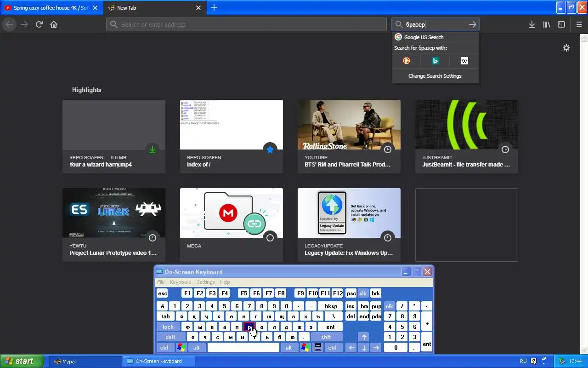Open the hamburger application menu
This screenshot has width=588, height=368.
click(x=579, y=24)
